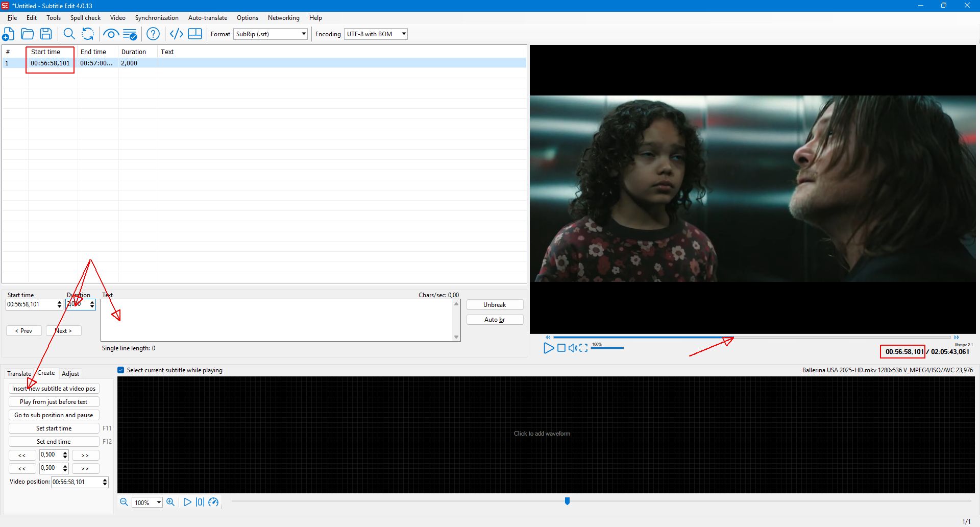Open the File menu
This screenshot has width=980, height=527.
[x=12, y=18]
